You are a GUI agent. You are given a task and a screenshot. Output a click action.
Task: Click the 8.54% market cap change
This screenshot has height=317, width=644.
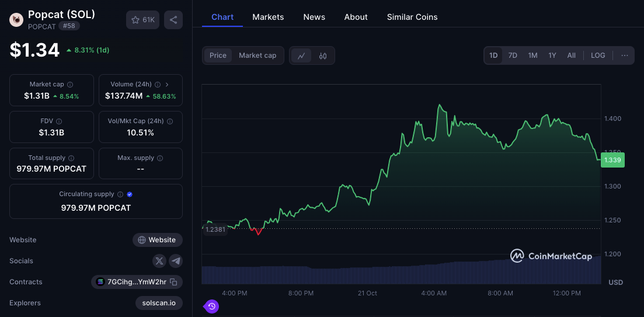pos(69,96)
